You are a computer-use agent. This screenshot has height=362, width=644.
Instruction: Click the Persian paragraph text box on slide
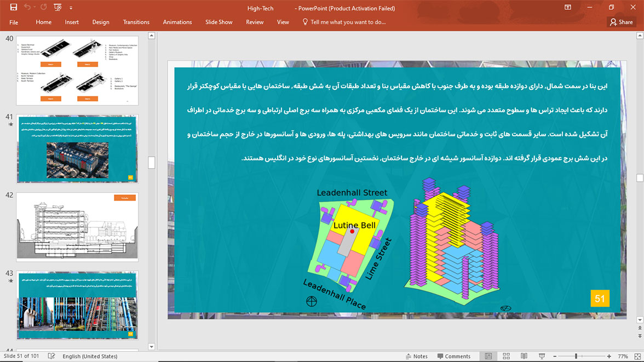click(x=397, y=122)
